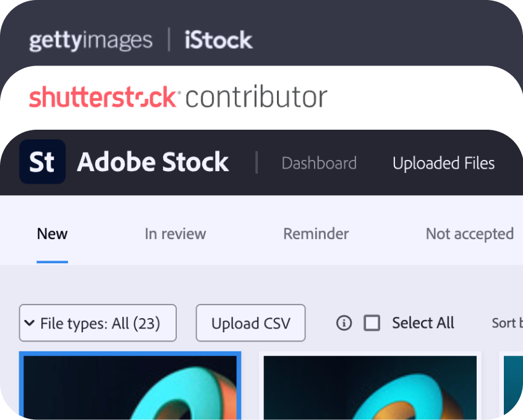This screenshot has width=523, height=420.
Task: Click the gettyimages logo
Action: (x=90, y=40)
